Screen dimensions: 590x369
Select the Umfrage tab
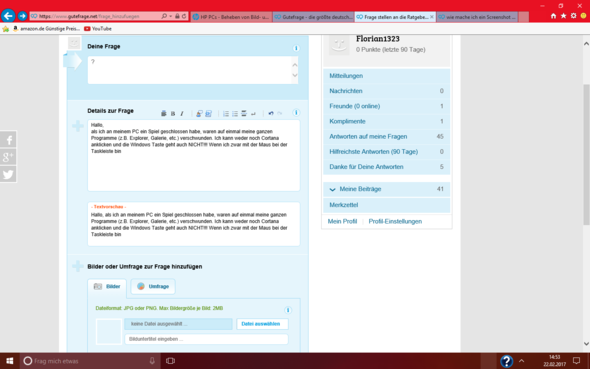click(x=153, y=287)
